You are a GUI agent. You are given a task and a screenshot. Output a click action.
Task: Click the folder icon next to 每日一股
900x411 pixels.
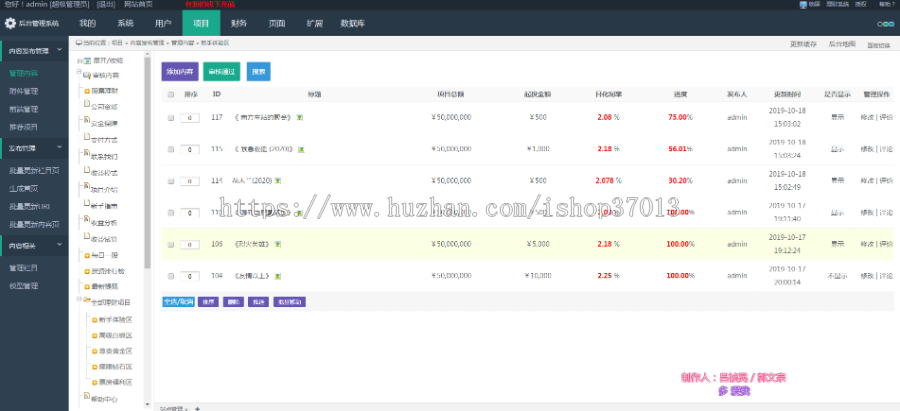coord(87,255)
